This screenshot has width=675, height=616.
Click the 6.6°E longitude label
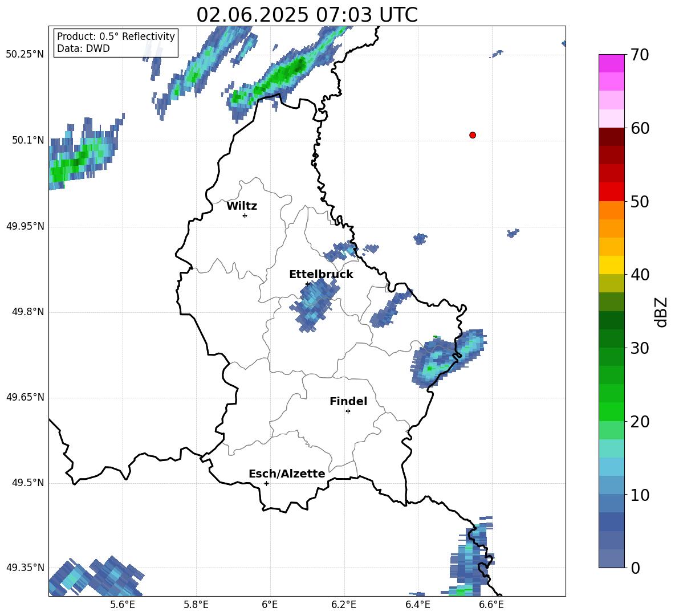point(491,605)
